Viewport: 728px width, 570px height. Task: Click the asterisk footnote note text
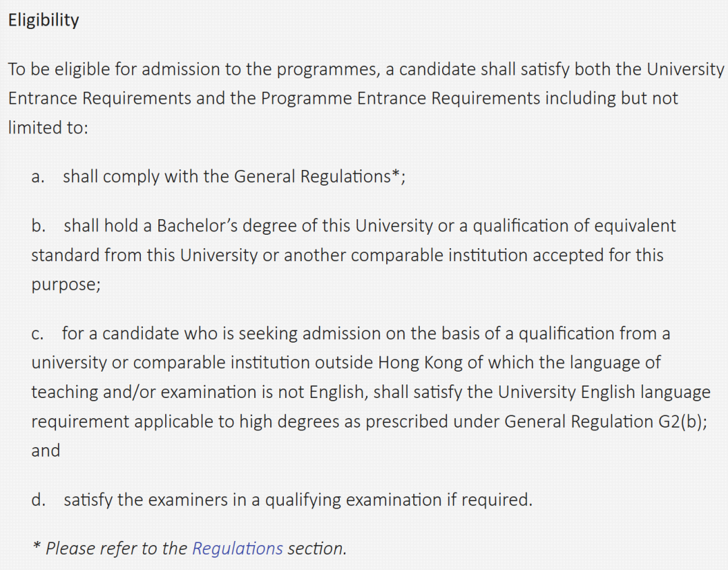[x=189, y=548]
